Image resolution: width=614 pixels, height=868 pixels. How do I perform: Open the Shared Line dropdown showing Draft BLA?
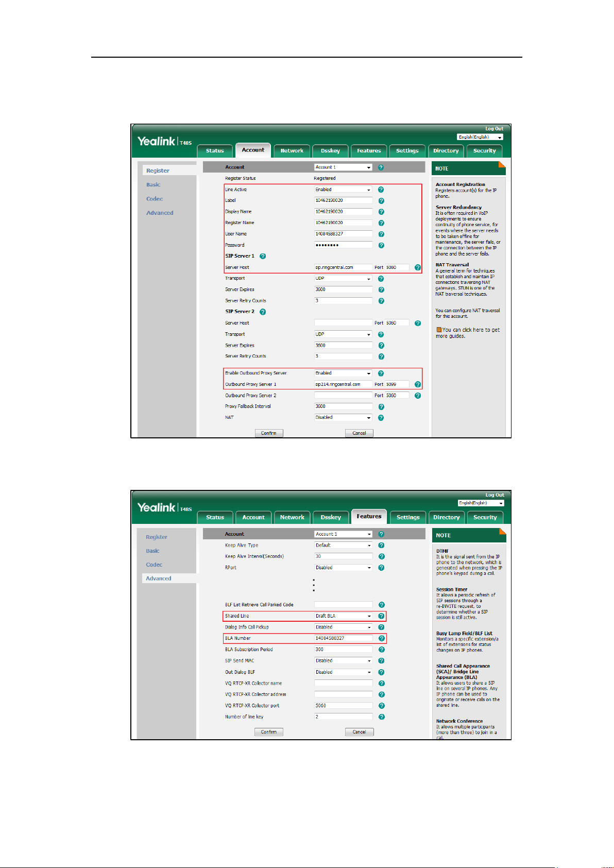344,616
